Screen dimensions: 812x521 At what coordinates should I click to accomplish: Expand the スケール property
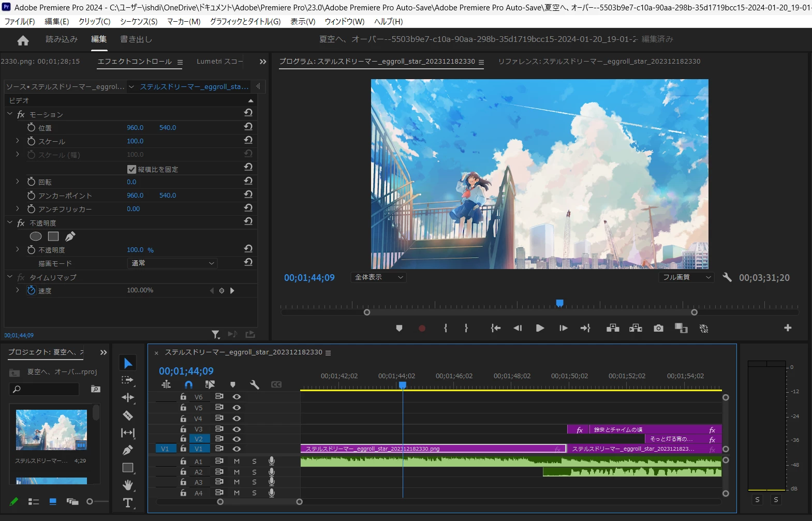17,141
